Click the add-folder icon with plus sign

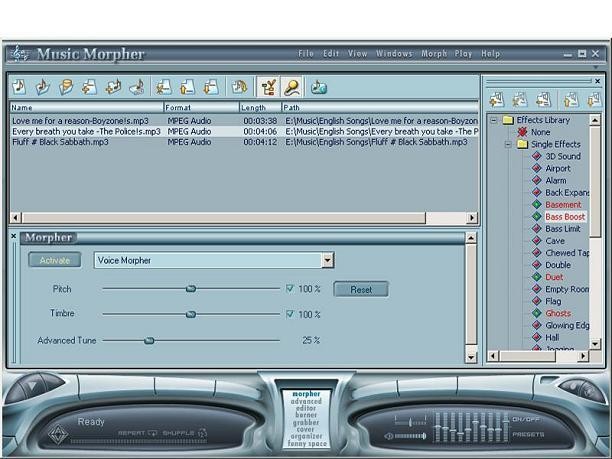pos(89,87)
